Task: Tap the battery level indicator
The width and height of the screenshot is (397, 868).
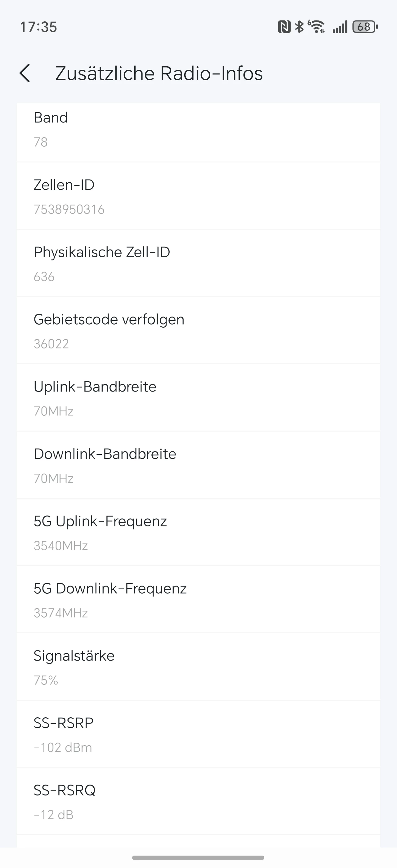Action: [365, 27]
